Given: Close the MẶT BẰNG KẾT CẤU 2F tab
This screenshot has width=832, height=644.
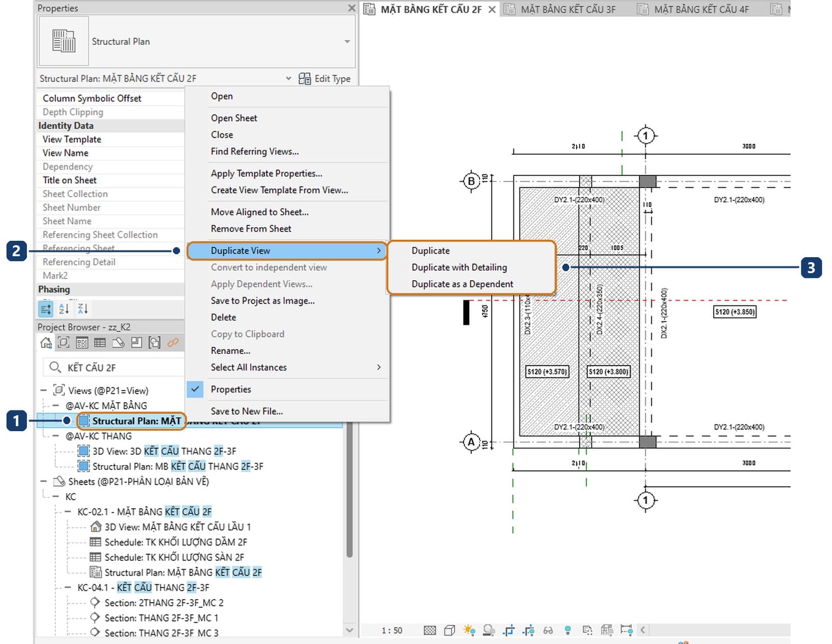Looking at the screenshot, I should tap(492, 9).
